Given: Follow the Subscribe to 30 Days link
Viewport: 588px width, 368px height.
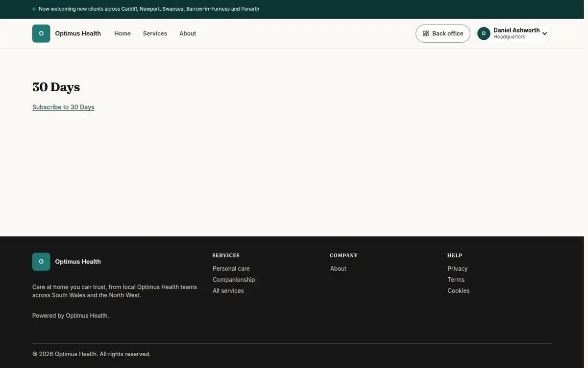Looking at the screenshot, I should (x=63, y=107).
